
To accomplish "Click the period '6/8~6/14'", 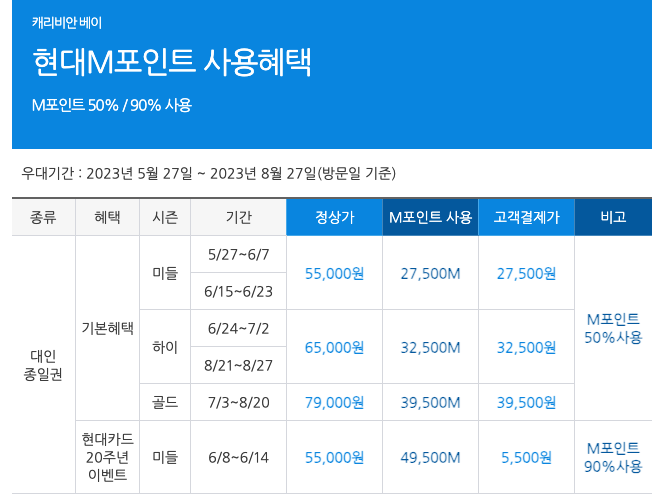I will coord(238,458).
